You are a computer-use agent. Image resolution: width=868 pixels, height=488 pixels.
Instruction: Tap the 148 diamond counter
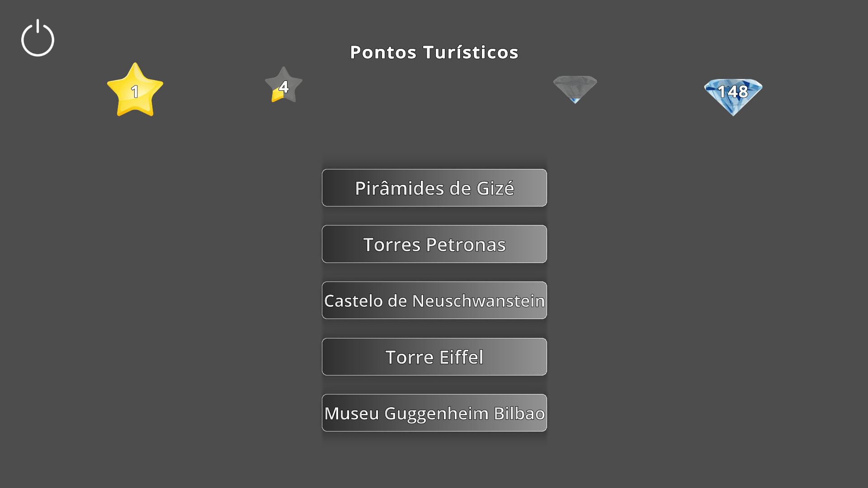pyautogui.click(x=733, y=92)
